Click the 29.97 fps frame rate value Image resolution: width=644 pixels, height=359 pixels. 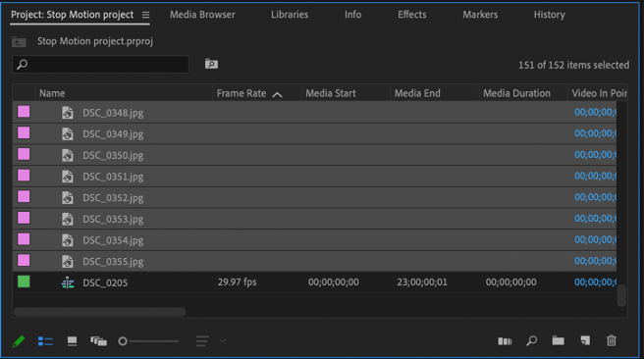pyautogui.click(x=237, y=282)
